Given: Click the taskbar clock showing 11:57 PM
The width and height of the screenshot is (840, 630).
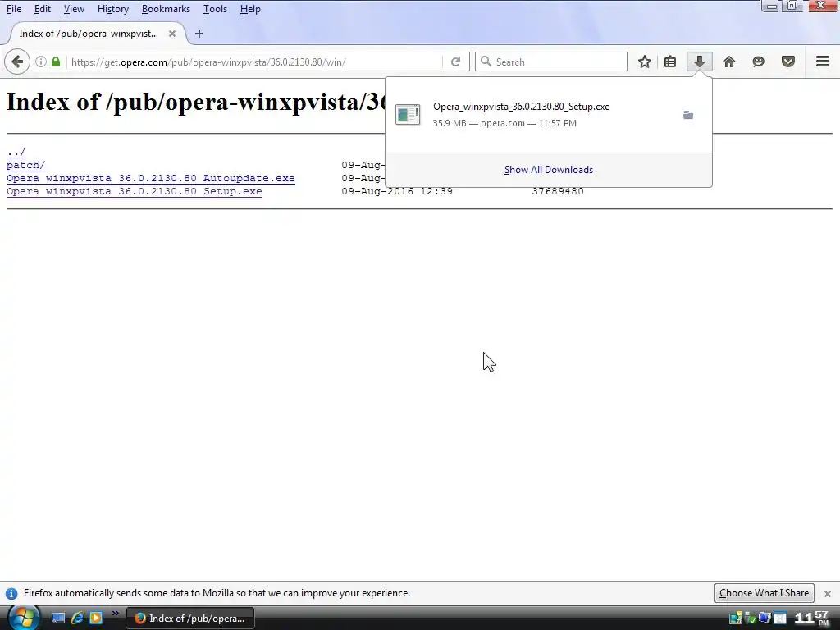Looking at the screenshot, I should coord(812,619).
